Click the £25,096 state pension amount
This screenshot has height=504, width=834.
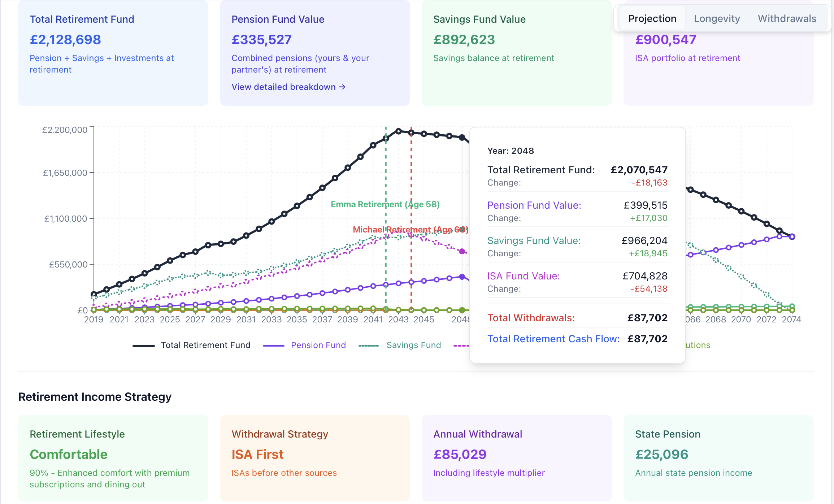(x=662, y=454)
